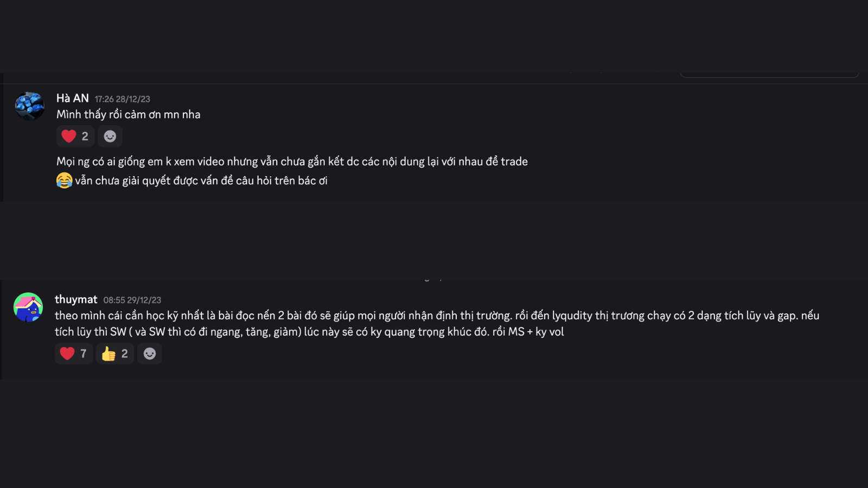Select message starting 'Mọi ng có ai giống em'
The width and height of the screenshot is (868, 488).
[292, 162]
